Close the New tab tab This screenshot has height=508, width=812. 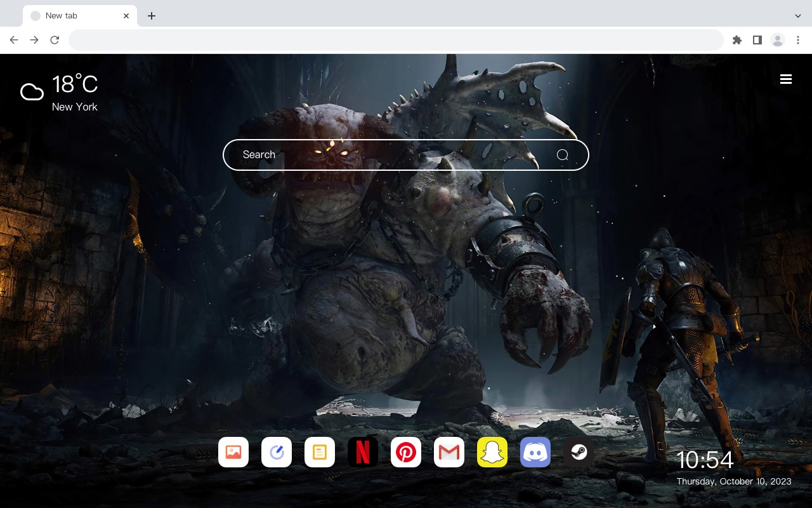[126, 16]
